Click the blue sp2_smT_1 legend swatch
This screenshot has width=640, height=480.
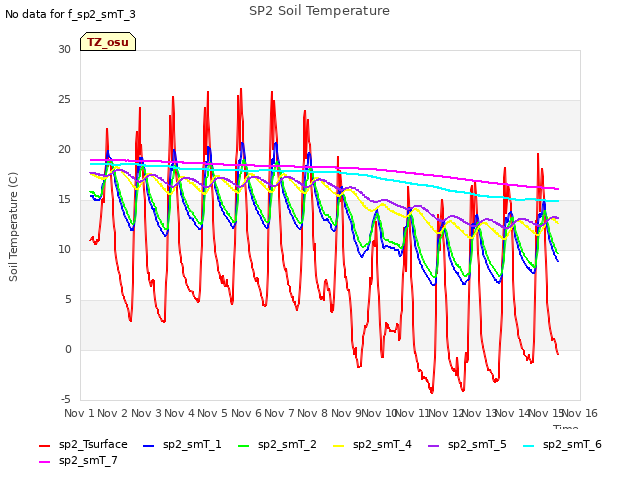149,446
